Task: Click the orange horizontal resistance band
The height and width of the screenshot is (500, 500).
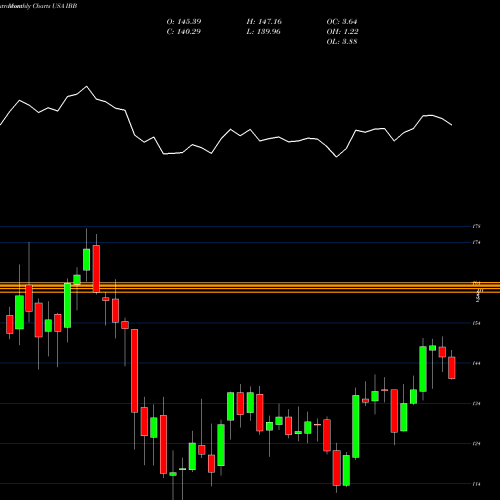Action: click(250, 288)
